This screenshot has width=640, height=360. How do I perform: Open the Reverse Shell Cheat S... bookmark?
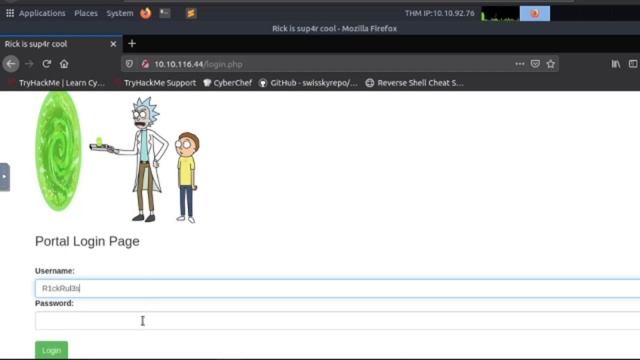(x=414, y=83)
